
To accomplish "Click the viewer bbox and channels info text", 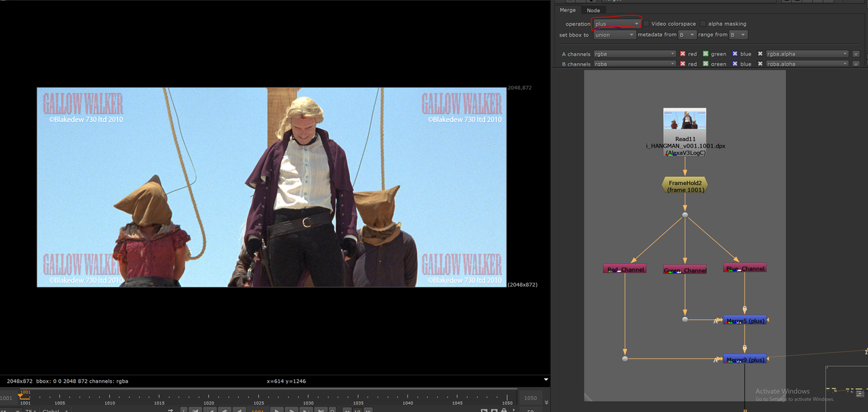I will (67, 381).
